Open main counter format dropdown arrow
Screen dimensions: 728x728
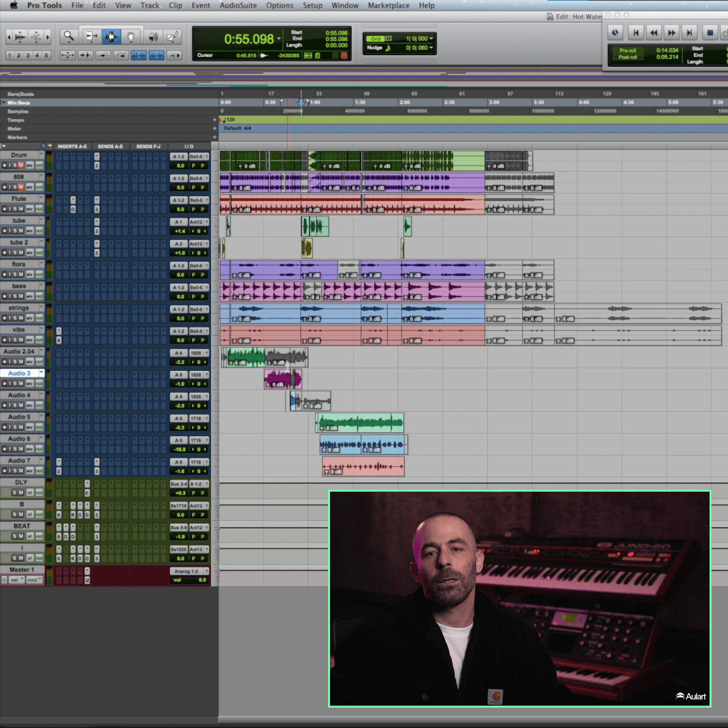click(279, 39)
